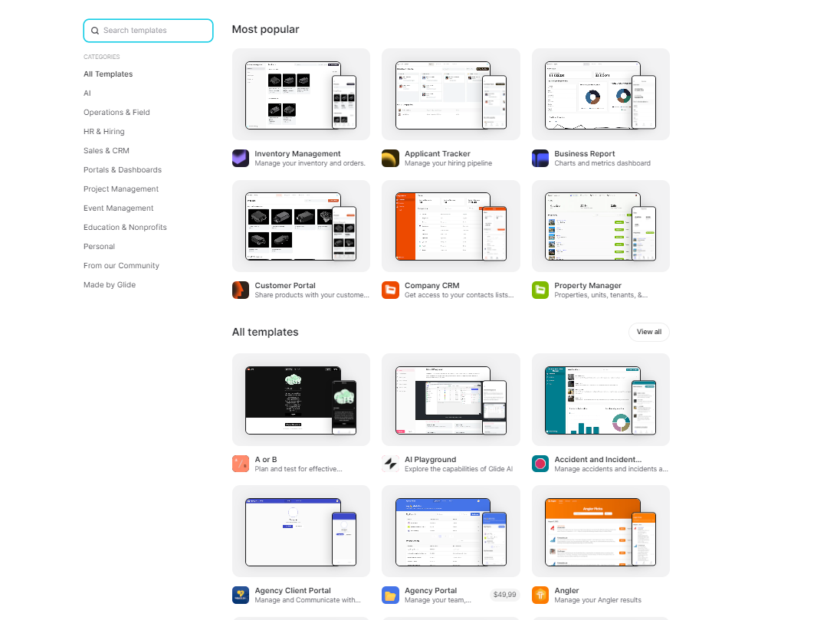
Task: Open the Operations & Field category
Action: click(116, 112)
